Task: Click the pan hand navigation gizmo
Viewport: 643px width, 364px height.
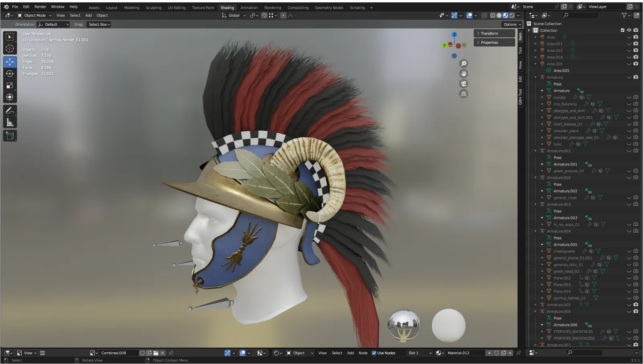Action: coord(464,74)
